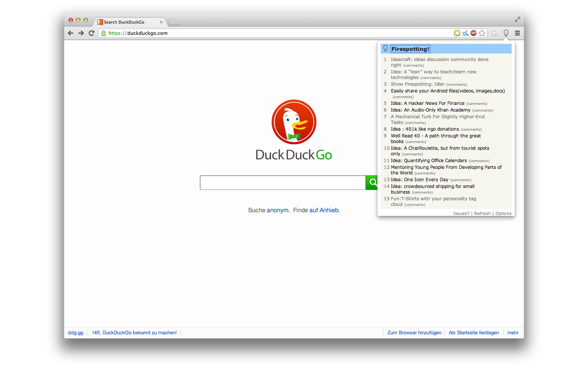Click the green padlock security icon
The height and width of the screenshot is (368, 588).
(x=103, y=33)
